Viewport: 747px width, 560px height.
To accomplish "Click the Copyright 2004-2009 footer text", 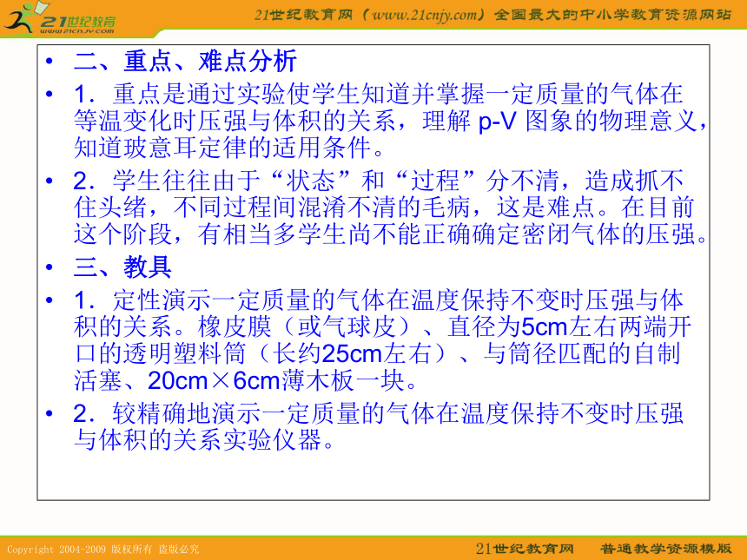I will point(102,549).
